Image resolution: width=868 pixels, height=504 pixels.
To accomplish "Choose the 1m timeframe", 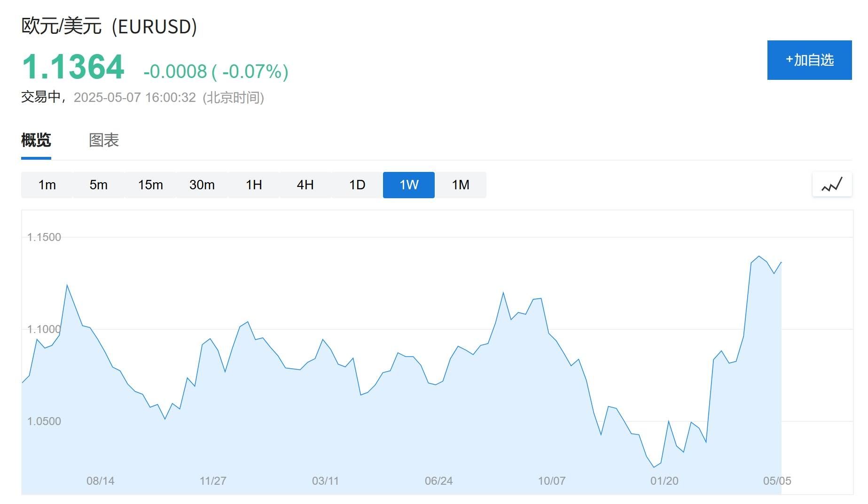I will (47, 185).
